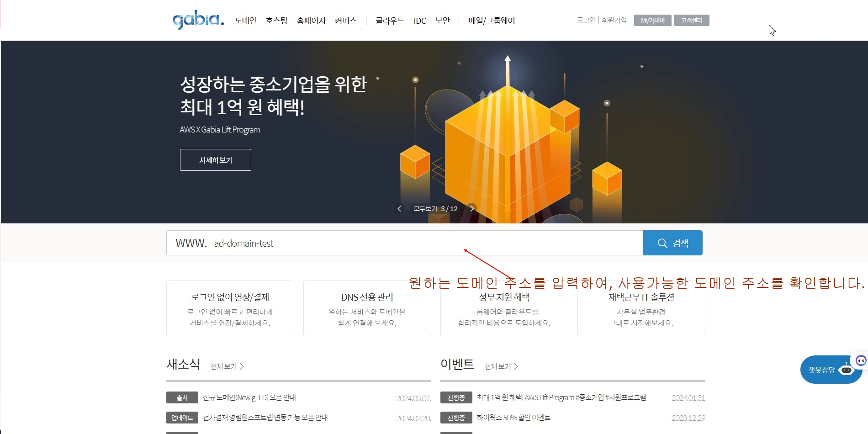The width and height of the screenshot is (868, 434).
Task: Click the 출시 tag label
Action: click(x=182, y=397)
